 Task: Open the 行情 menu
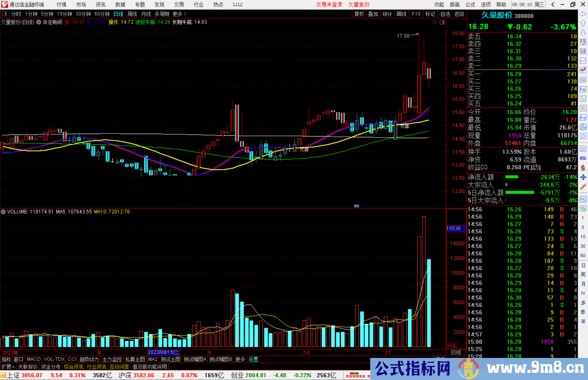(x=62, y=5)
